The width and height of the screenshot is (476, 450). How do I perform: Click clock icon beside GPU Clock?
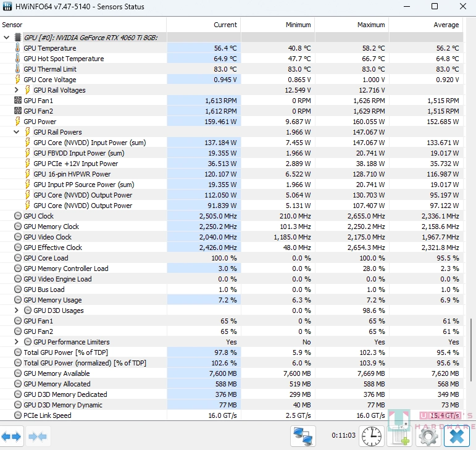(x=18, y=216)
